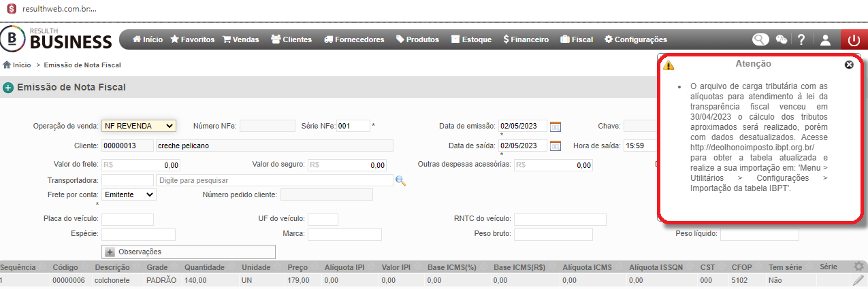Open the chat bubbles icon
Image resolution: width=868 pixels, height=289 pixels.
782,40
